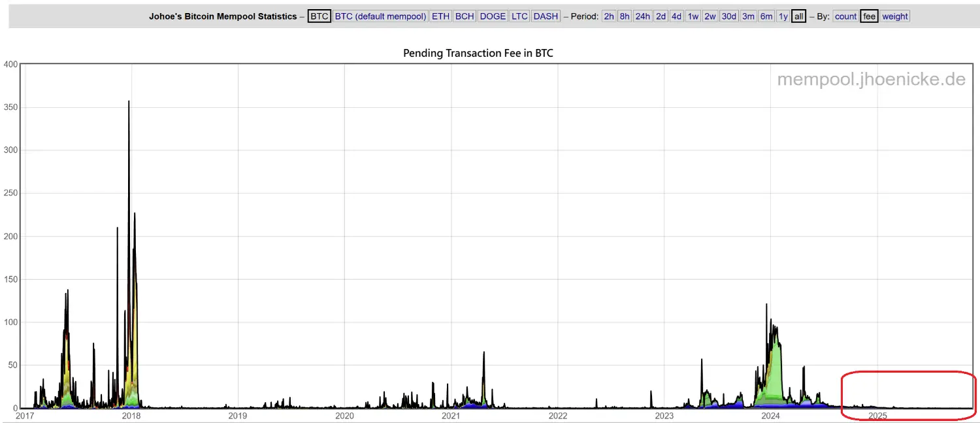Switch period to 3m
The image size is (980, 423).
[x=748, y=16]
